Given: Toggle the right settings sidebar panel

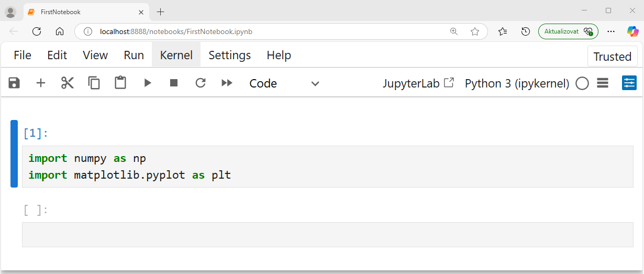Looking at the screenshot, I should pyautogui.click(x=629, y=83).
